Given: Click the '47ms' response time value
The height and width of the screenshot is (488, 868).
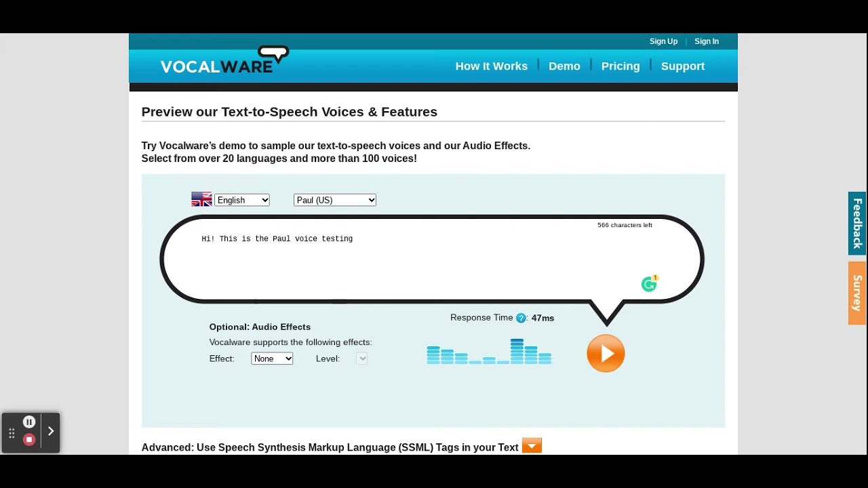Looking at the screenshot, I should click(x=542, y=318).
